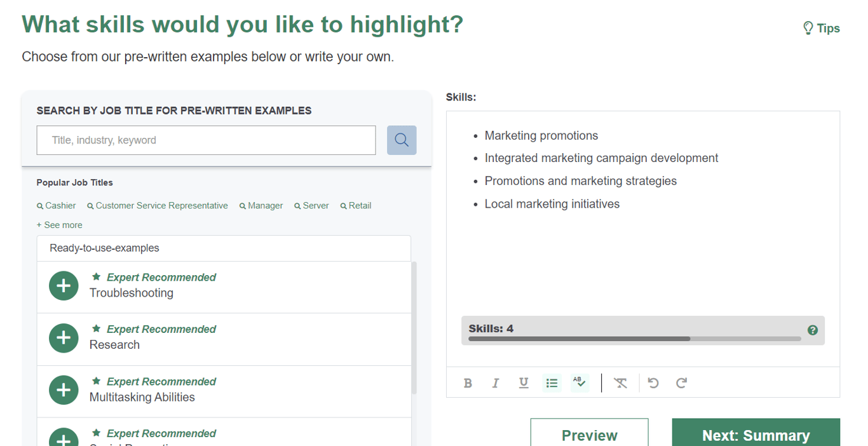Add the Troubleshooting skill with plus icon
868x446 pixels.
(64, 286)
